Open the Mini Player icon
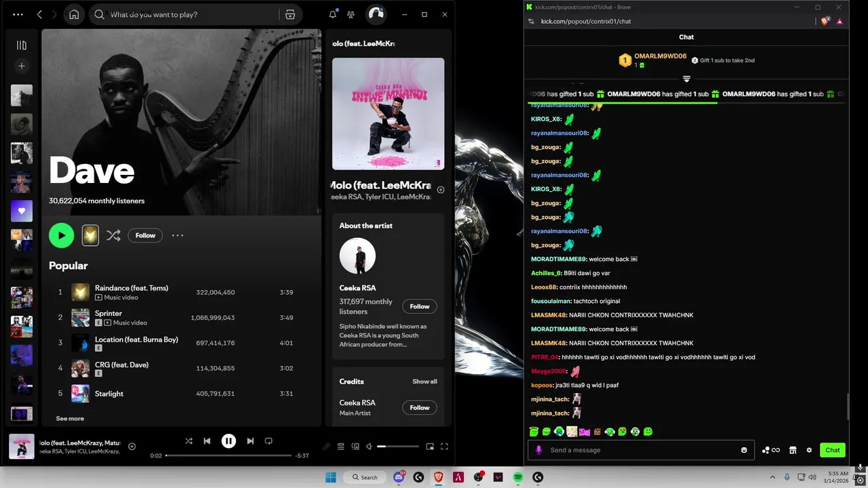Viewport: 868px width, 488px height. coord(430,447)
